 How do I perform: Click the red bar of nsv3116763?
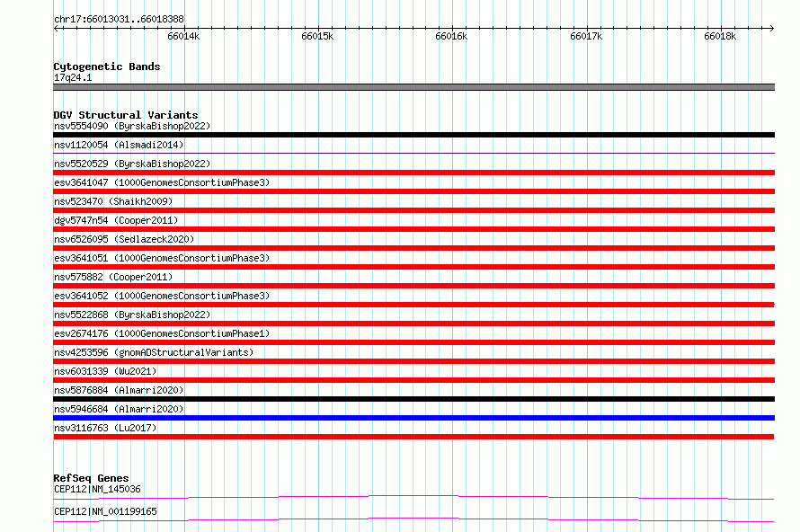tap(413, 437)
